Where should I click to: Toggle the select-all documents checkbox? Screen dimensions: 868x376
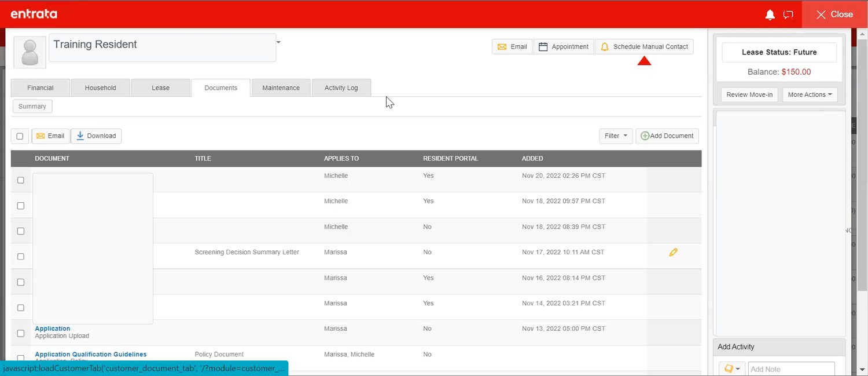click(20, 136)
